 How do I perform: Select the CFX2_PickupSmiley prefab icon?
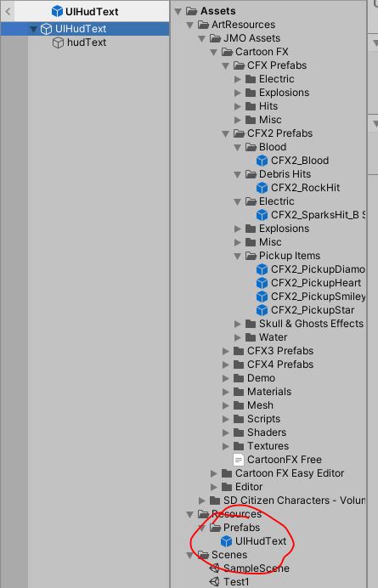point(262,297)
